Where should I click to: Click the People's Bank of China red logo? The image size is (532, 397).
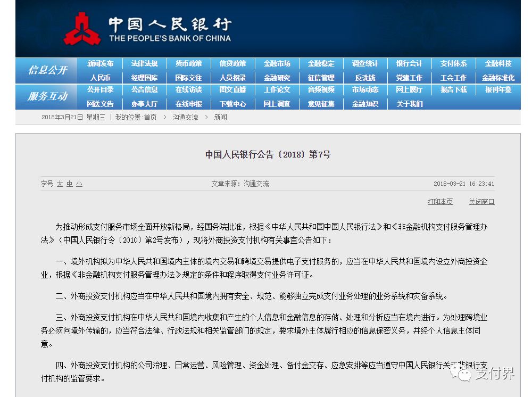click(82, 29)
